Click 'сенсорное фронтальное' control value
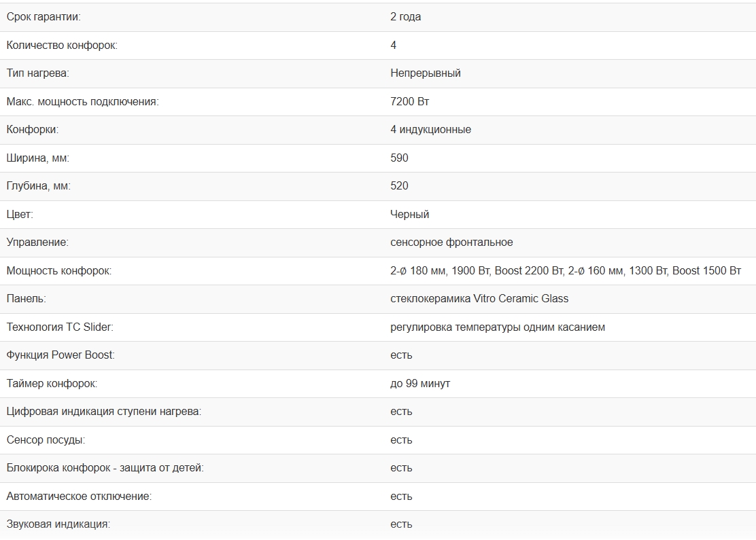 pos(451,242)
